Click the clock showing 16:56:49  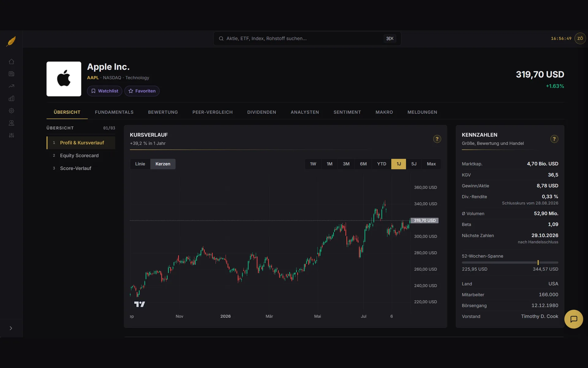pyautogui.click(x=561, y=39)
